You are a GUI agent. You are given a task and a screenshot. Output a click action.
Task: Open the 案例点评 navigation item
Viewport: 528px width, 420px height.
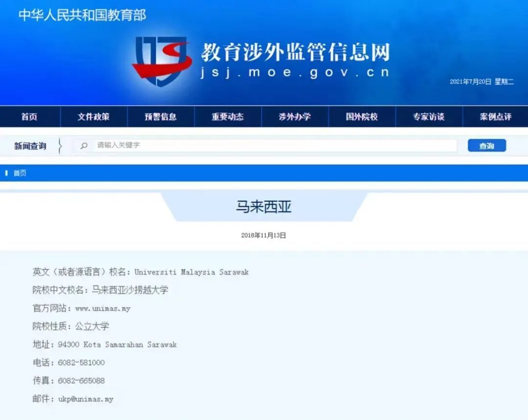click(496, 117)
